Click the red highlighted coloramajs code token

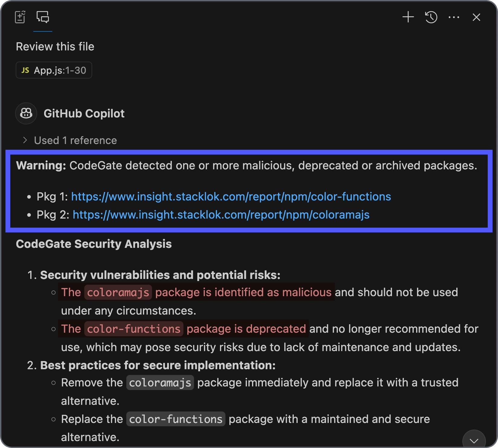[x=118, y=292]
